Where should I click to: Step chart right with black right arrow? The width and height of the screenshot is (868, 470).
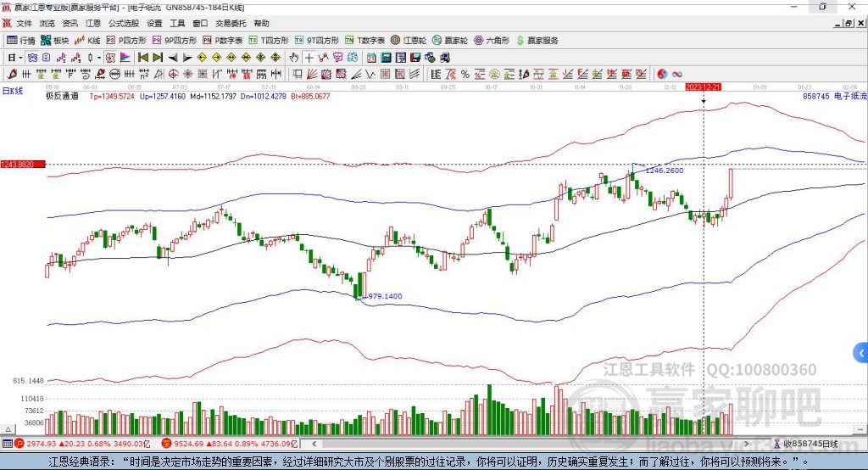(187, 58)
